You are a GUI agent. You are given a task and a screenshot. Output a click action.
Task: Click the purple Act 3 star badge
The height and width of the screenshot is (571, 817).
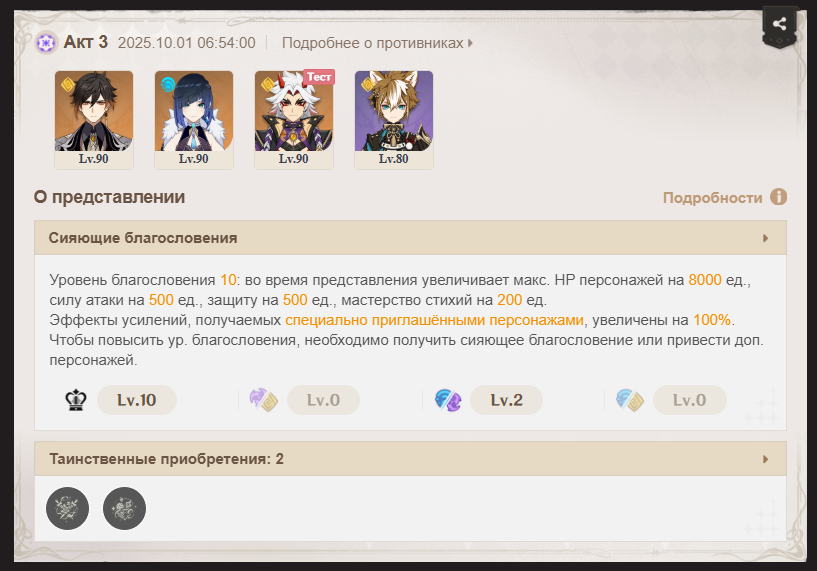[46, 43]
